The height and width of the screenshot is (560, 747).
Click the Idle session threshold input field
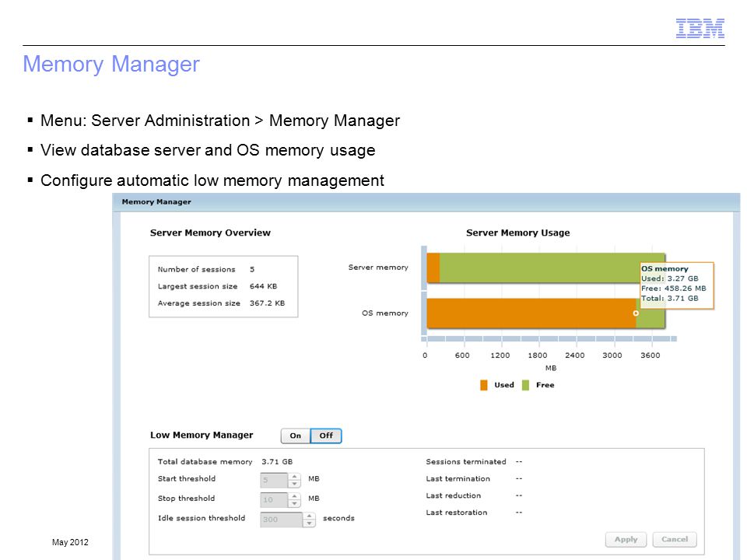pyautogui.click(x=281, y=520)
